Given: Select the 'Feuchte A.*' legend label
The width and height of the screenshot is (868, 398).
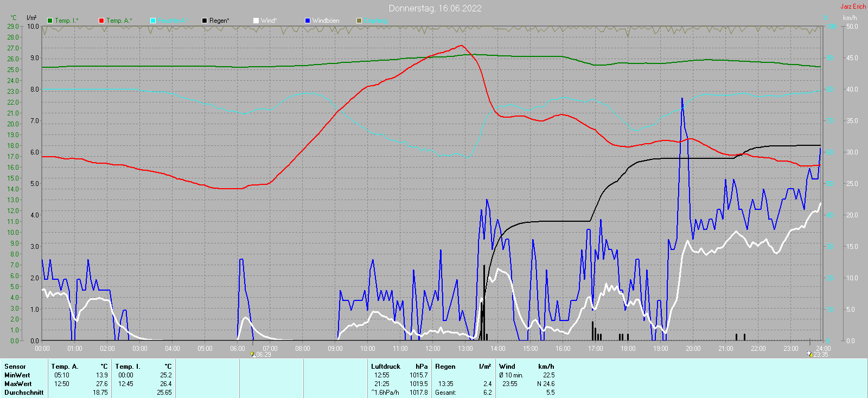Looking at the screenshot, I should [173, 21].
